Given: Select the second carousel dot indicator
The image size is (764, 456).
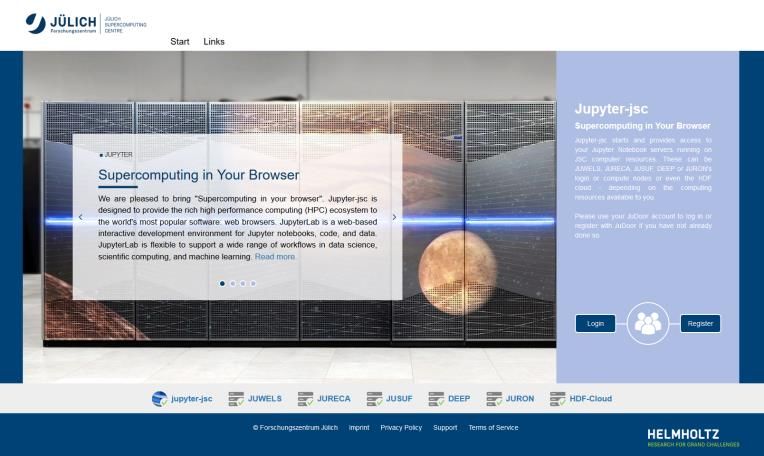Looking at the screenshot, I should click(x=232, y=284).
